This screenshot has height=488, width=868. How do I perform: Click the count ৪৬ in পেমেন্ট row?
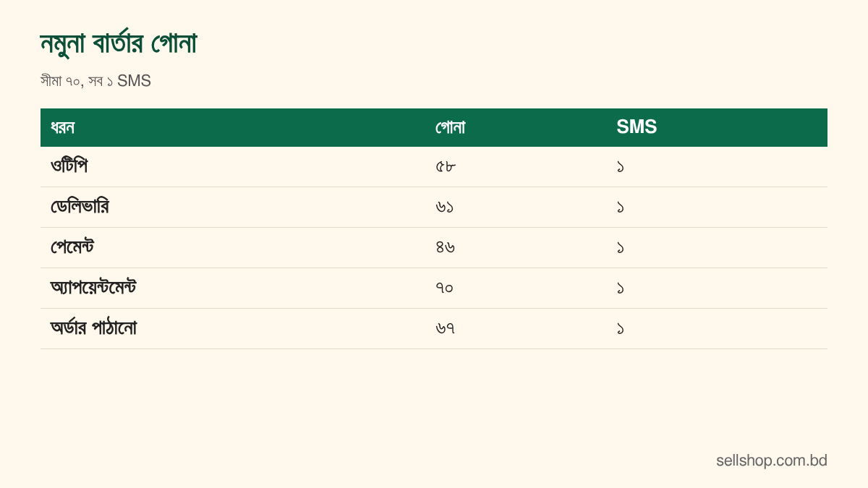click(x=446, y=247)
